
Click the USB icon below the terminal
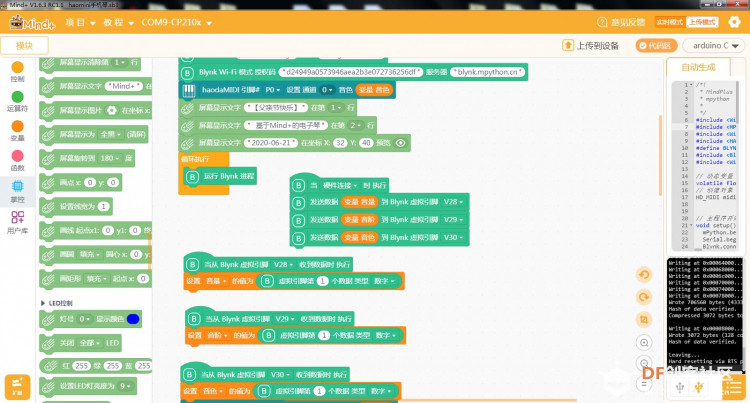680,387
